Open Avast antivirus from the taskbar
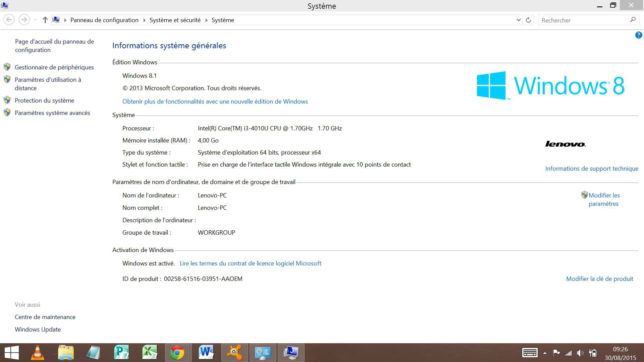 234,353
